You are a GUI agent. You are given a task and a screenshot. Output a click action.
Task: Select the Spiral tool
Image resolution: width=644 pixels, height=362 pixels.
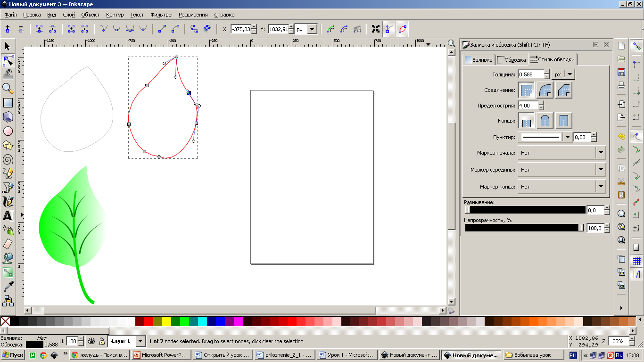[8, 159]
